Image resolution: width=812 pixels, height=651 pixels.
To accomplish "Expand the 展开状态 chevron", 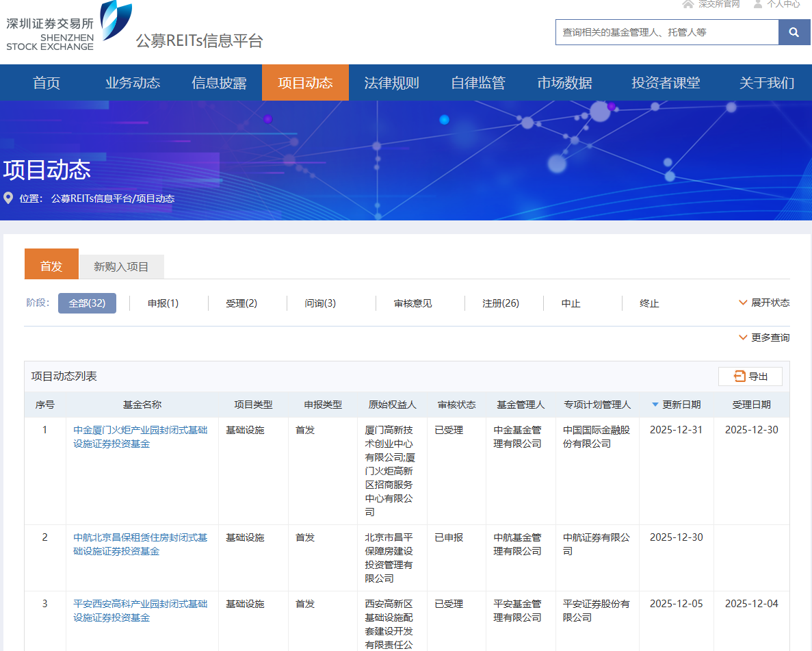I will [743, 303].
